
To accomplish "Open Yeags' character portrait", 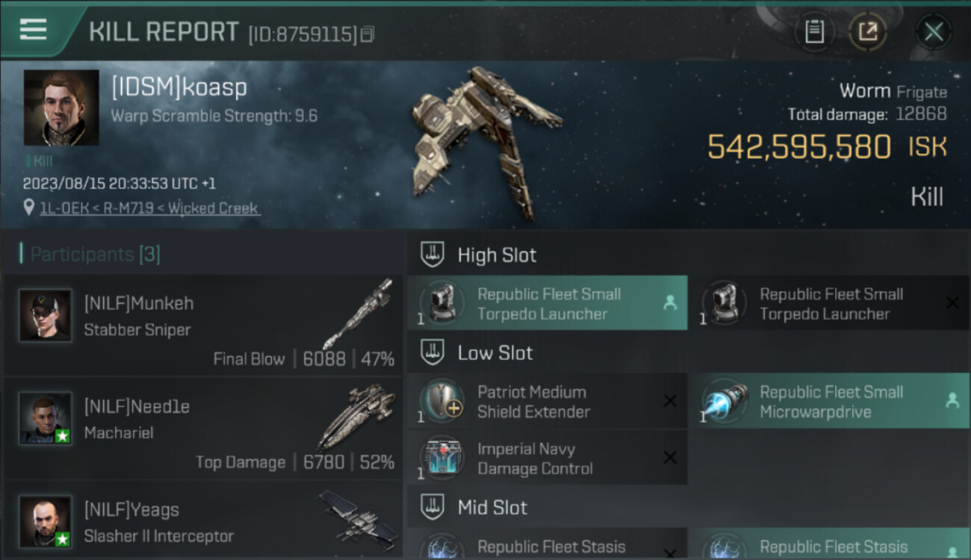I will [x=46, y=521].
